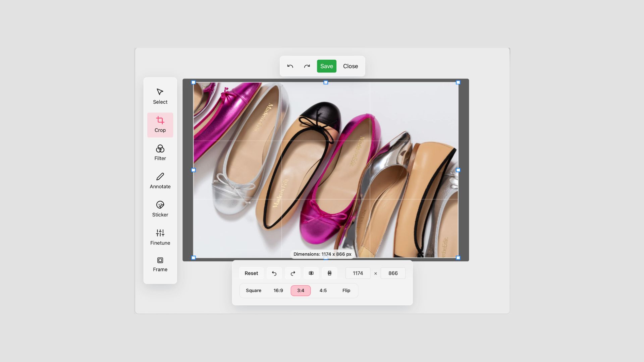The width and height of the screenshot is (644, 362).
Task: Click the Select arrow tool
Action: 160,97
